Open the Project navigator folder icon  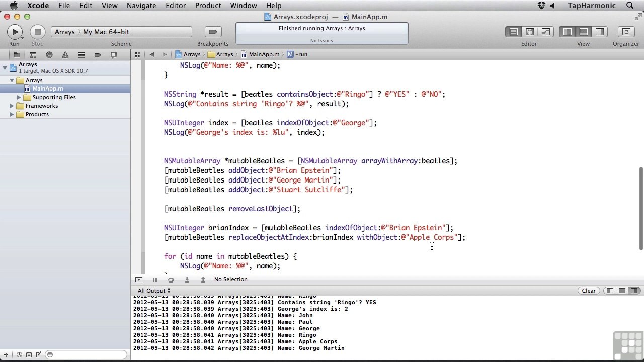(x=17, y=55)
